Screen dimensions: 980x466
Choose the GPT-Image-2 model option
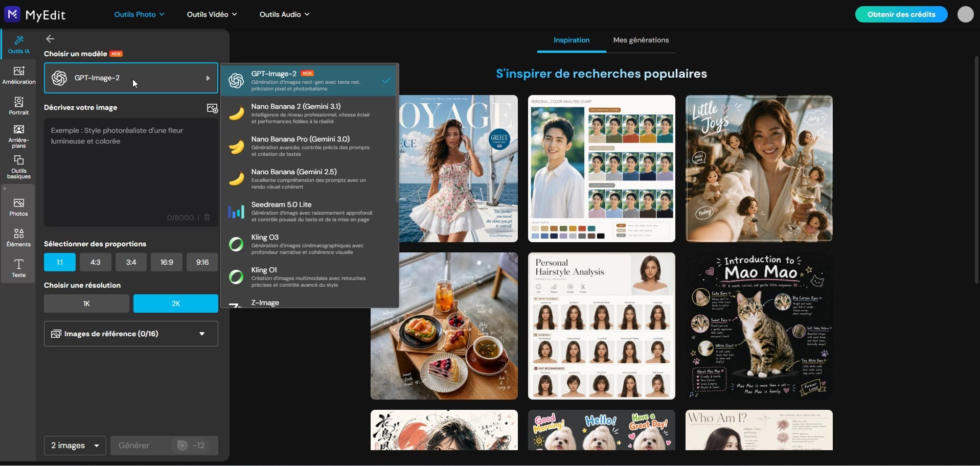coord(309,81)
